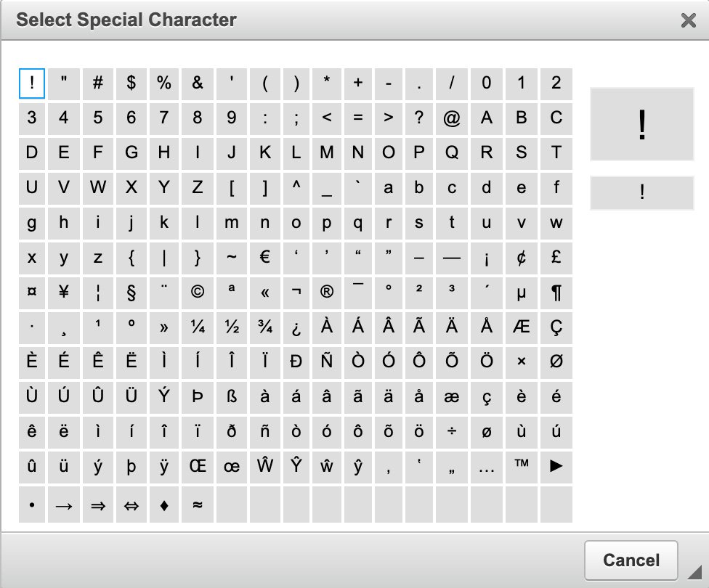The image size is (709, 588).
Task: Insert the inverted question mark ¿
Action: 296,327
